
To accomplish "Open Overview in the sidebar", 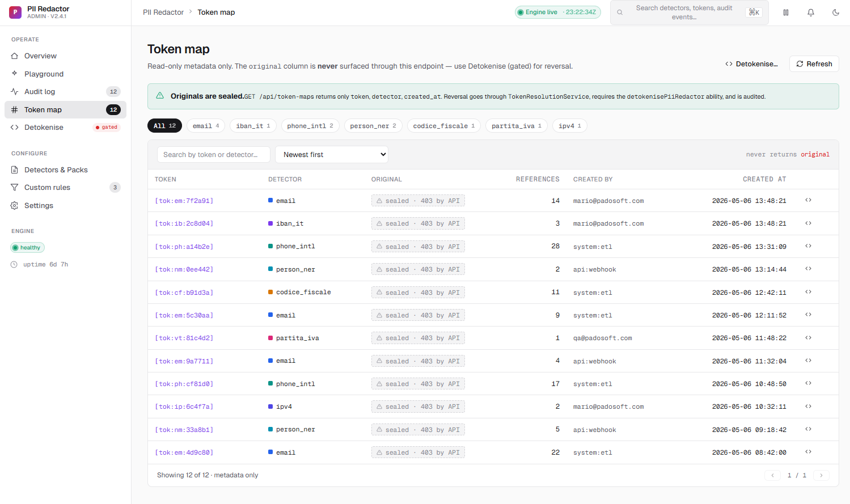I will pos(65,56).
